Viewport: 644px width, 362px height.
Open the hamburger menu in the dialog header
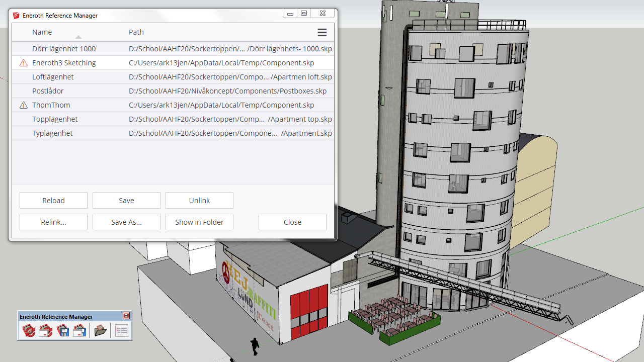pos(321,32)
